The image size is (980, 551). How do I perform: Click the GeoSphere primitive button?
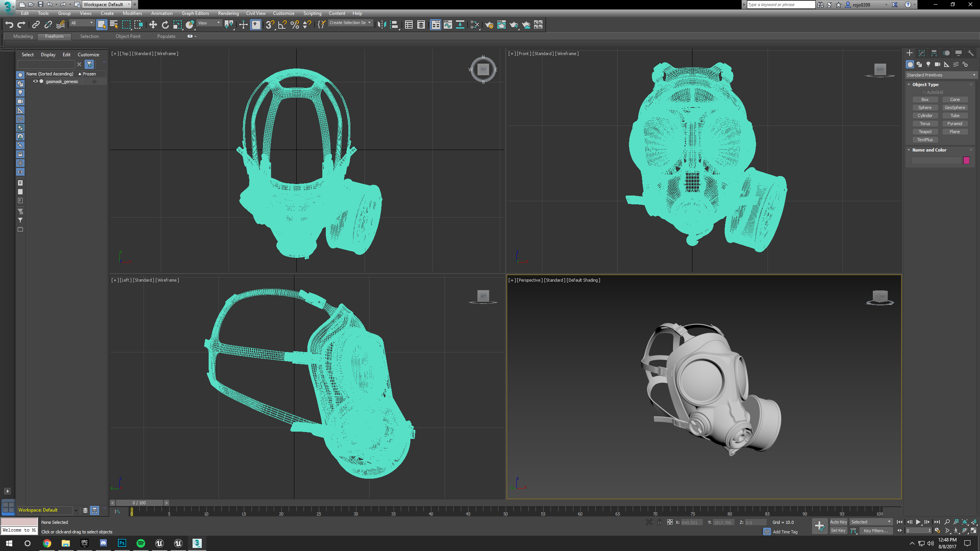click(955, 108)
